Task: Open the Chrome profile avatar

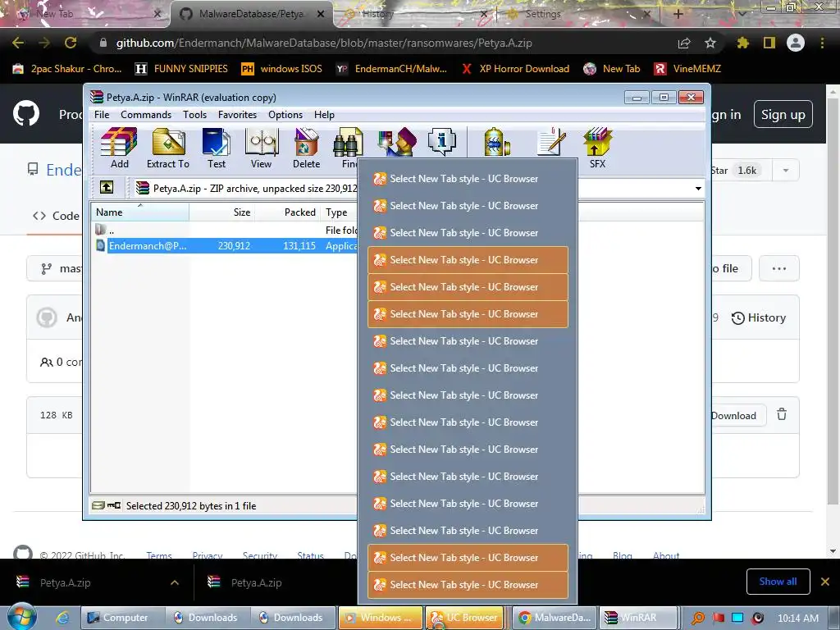Action: click(x=796, y=43)
